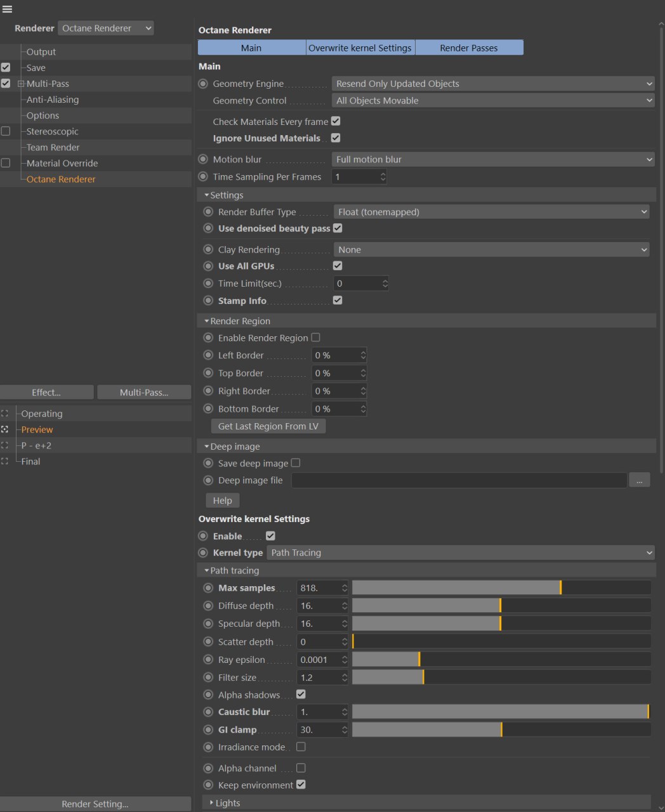Click Use denoised beauty pass keyframe dot
The image size is (665, 812).
pos(208,228)
